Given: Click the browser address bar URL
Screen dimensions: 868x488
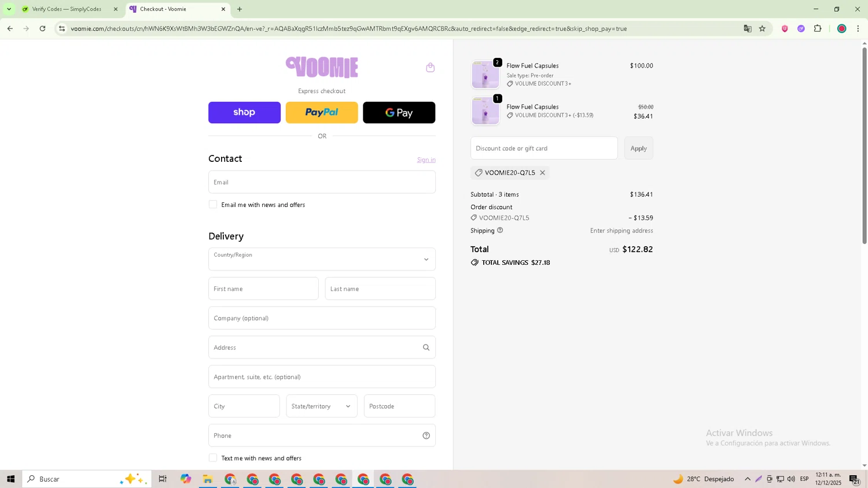Looking at the screenshot, I should (349, 28).
